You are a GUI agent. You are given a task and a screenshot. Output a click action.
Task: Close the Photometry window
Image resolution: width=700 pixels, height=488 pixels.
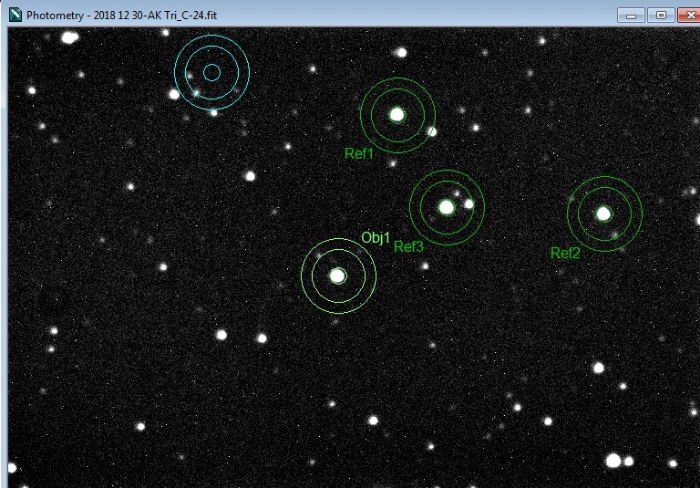(688, 14)
